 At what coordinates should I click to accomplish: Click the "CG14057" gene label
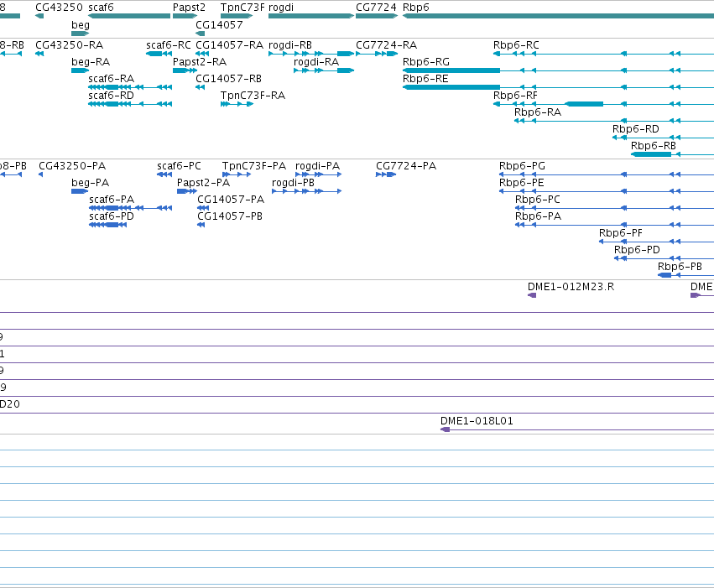(x=219, y=25)
